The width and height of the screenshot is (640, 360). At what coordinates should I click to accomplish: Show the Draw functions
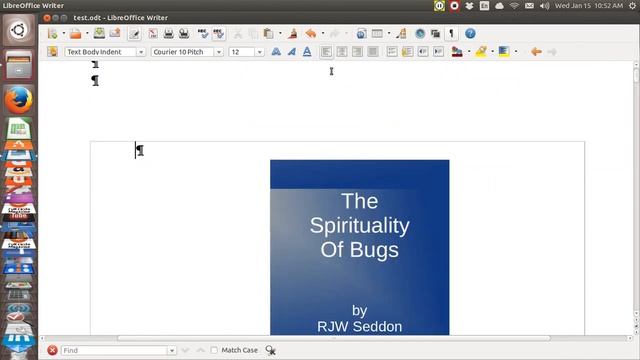(402, 33)
